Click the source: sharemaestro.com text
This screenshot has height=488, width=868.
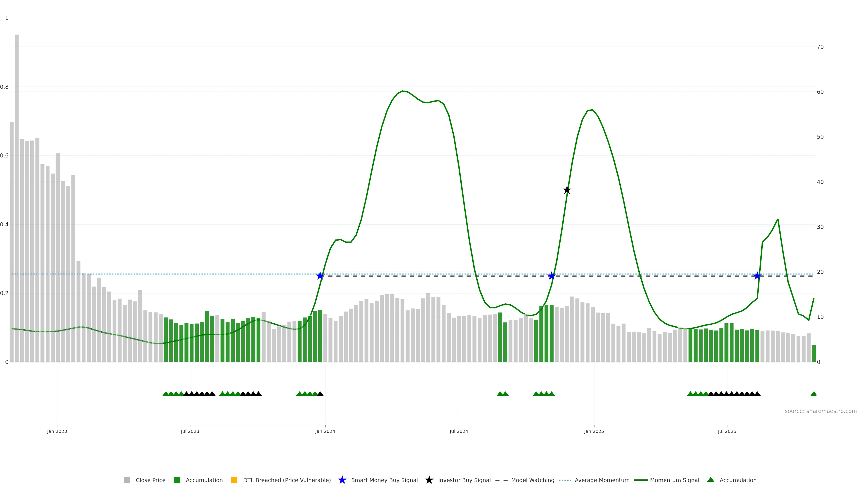(x=821, y=411)
